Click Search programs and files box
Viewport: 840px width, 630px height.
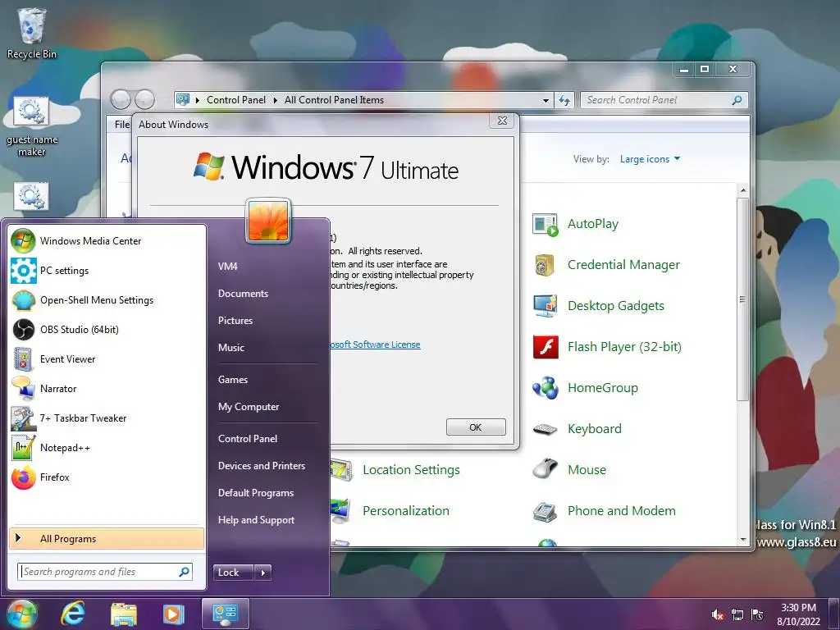[104, 572]
